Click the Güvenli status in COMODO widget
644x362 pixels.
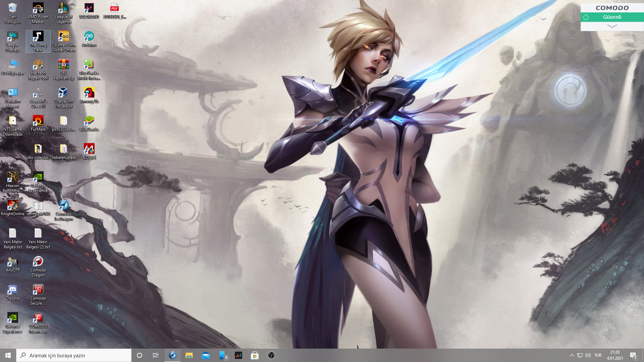coord(612,17)
